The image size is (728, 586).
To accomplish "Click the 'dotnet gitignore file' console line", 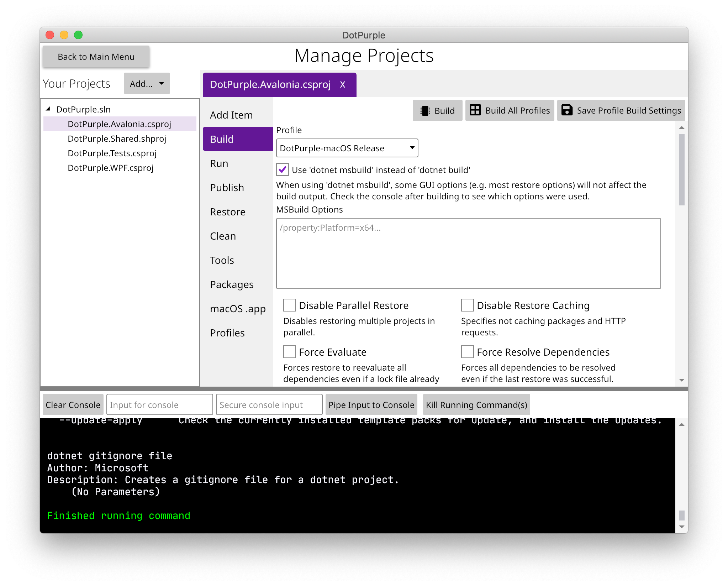I will [x=110, y=456].
